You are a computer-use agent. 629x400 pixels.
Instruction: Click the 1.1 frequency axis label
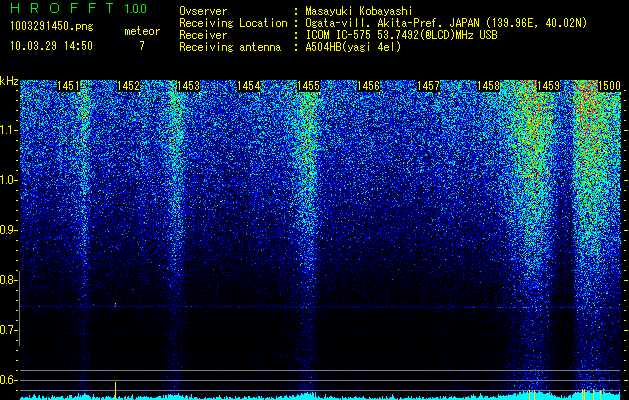click(x=8, y=130)
